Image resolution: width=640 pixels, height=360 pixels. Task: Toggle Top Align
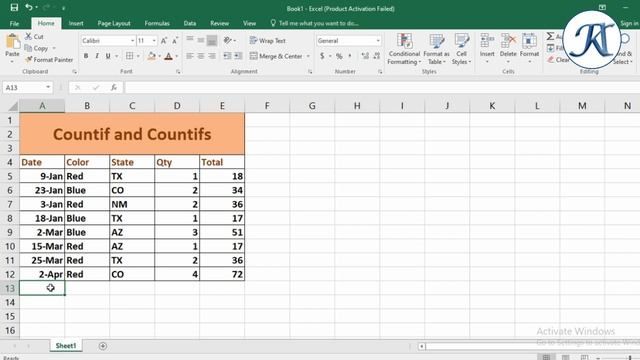pyautogui.click(x=190, y=40)
